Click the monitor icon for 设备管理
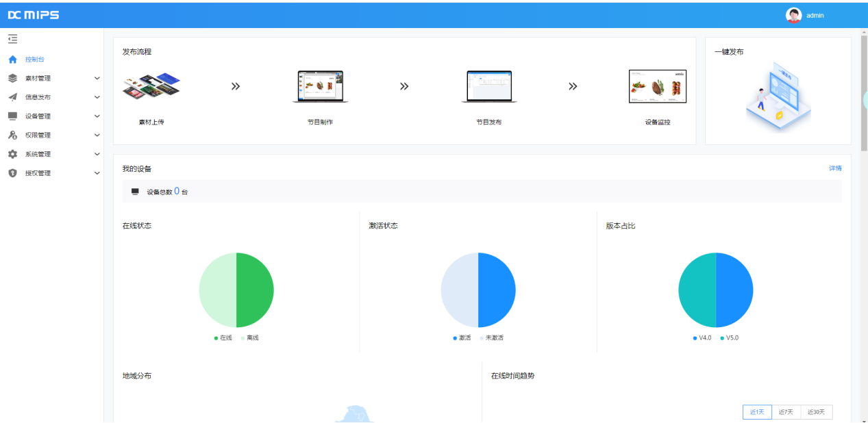Image resolution: width=868 pixels, height=423 pixels. pyautogui.click(x=12, y=116)
